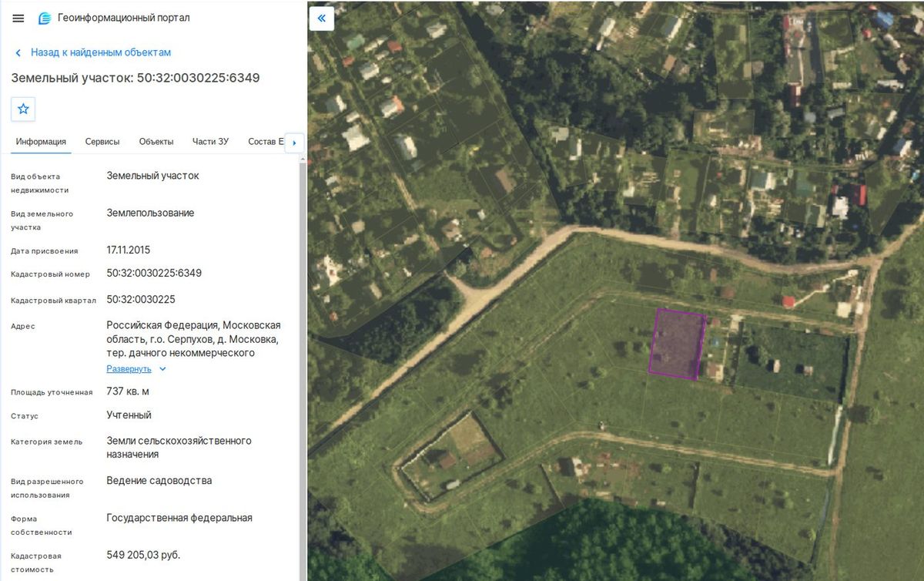
Task: Select the land category value Земли сельскохозяйственного назначения
Action: click(x=179, y=448)
